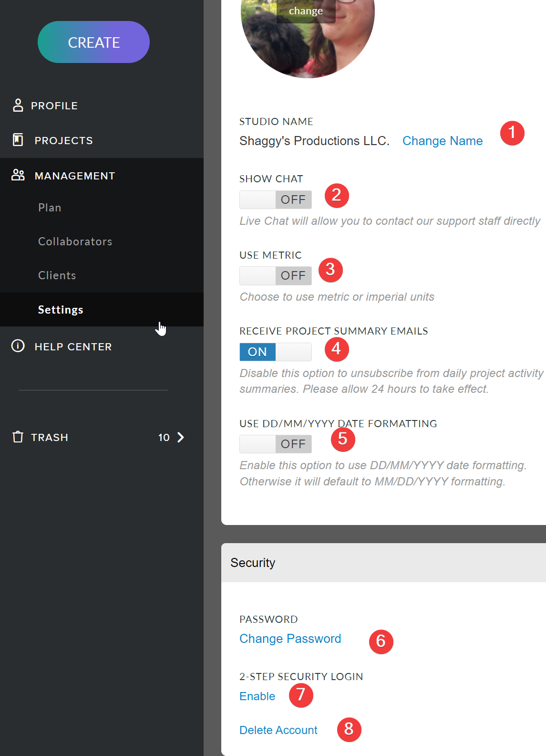The height and width of the screenshot is (756, 546).
Task: Toggle the Use Metric switch
Action: [276, 275]
